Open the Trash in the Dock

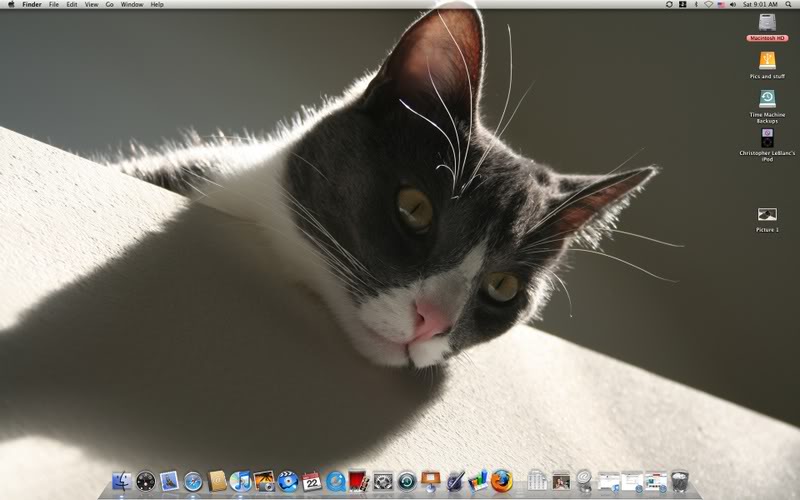680,481
